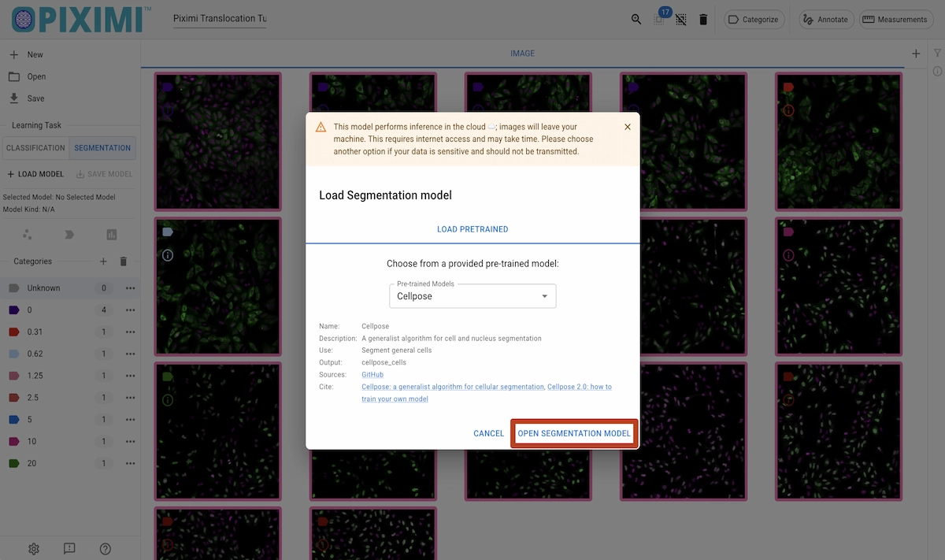This screenshot has width=945, height=560.
Task: Open the GitHub source link
Action: tap(372, 375)
